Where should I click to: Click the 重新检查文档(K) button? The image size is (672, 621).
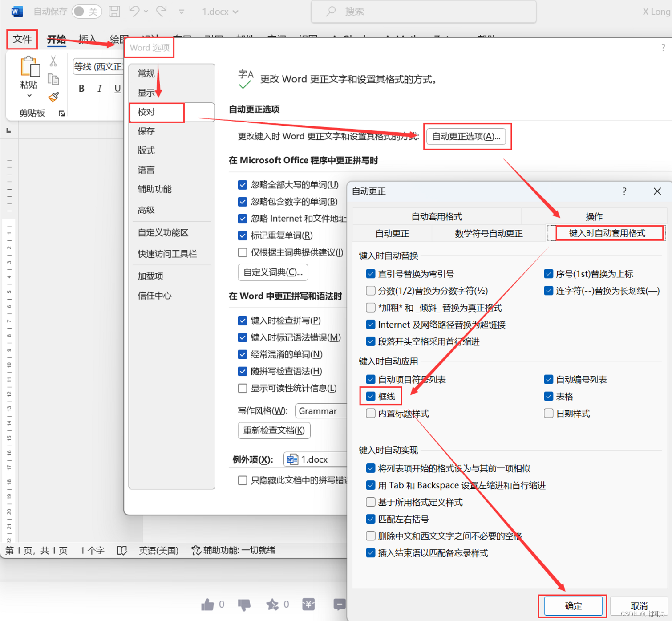coord(274,430)
